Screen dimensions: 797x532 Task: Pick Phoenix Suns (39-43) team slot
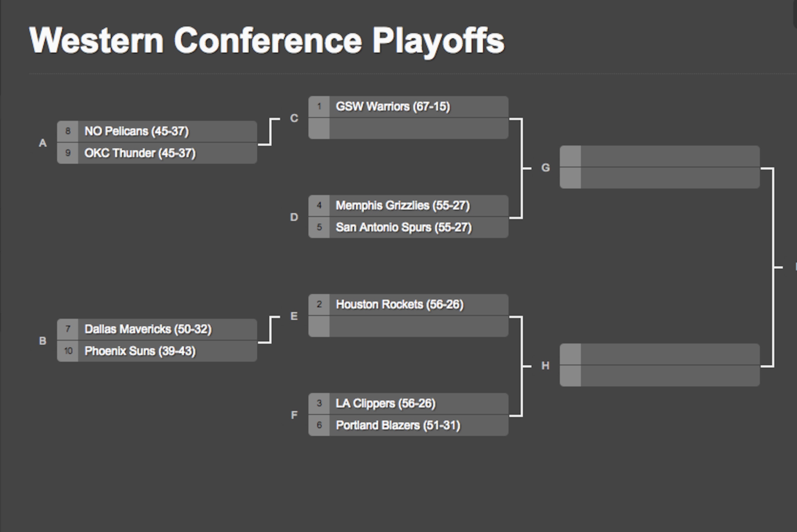157,351
